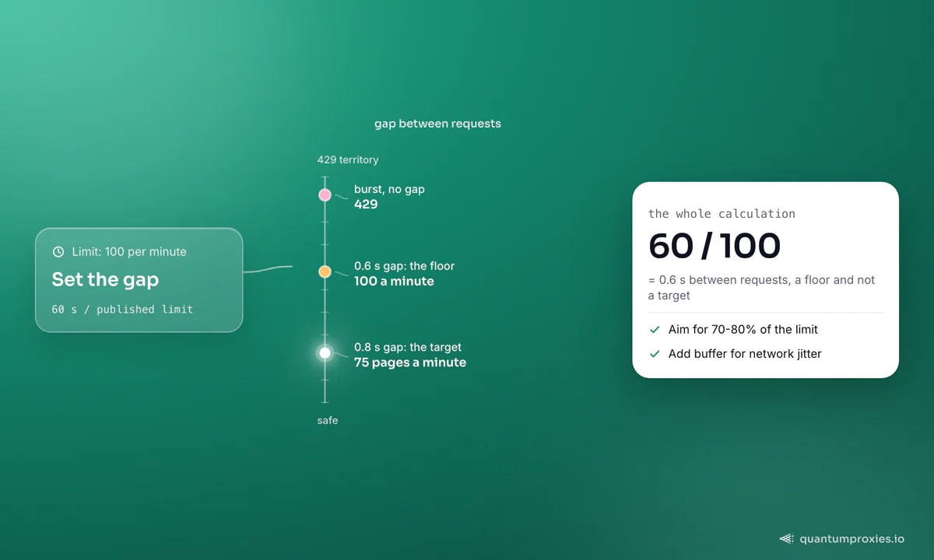This screenshot has width=934, height=560.
Task: Click the checkmark beside Add buffer
Action: coord(655,354)
